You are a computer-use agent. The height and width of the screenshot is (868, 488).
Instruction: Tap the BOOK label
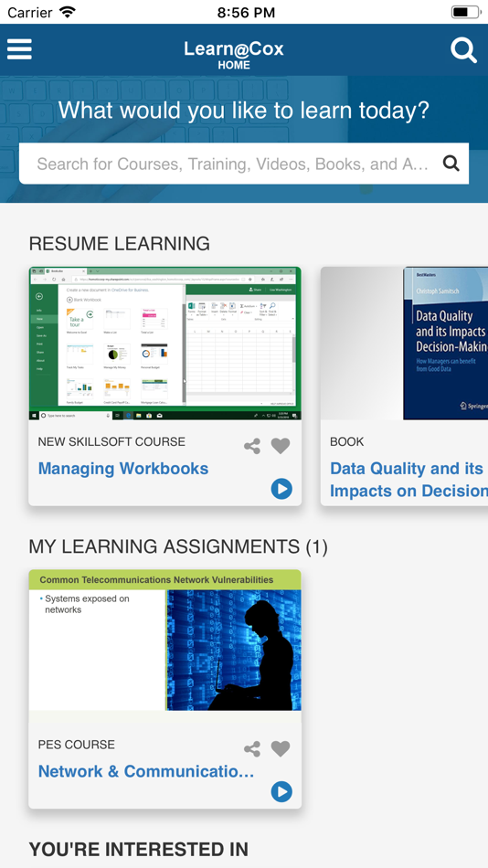click(346, 441)
